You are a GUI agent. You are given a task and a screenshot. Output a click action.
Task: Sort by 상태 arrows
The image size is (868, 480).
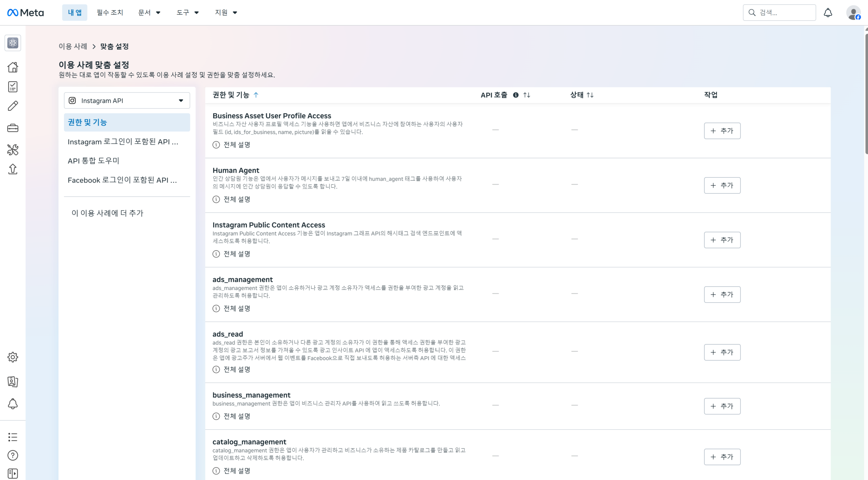tap(590, 95)
